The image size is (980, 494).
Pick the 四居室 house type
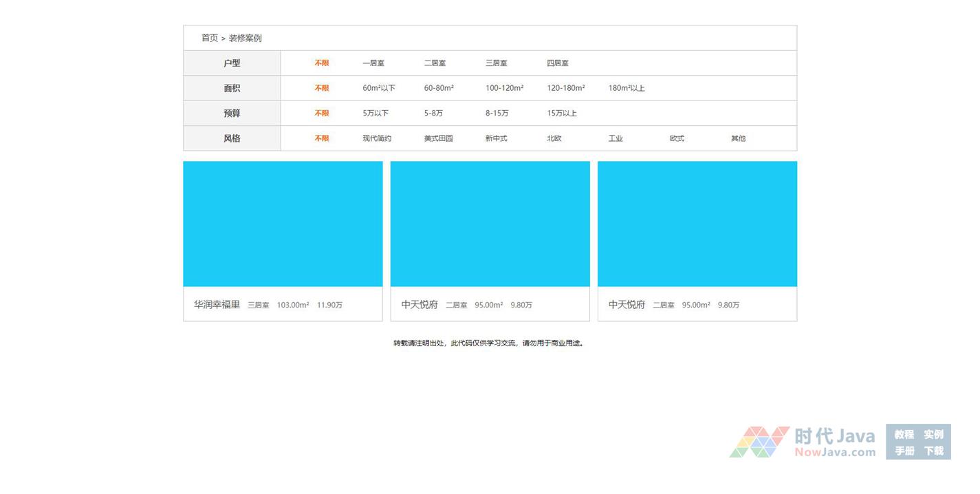tap(558, 63)
